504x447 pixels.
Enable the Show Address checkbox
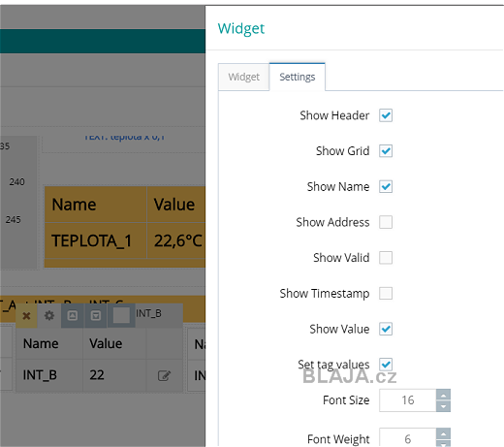pos(386,222)
